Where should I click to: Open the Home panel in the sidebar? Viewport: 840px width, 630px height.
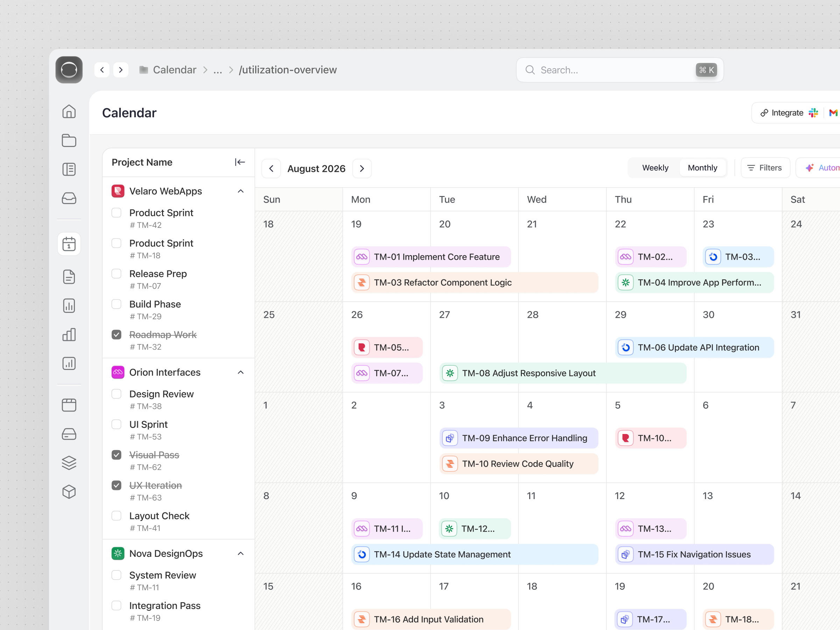click(69, 111)
